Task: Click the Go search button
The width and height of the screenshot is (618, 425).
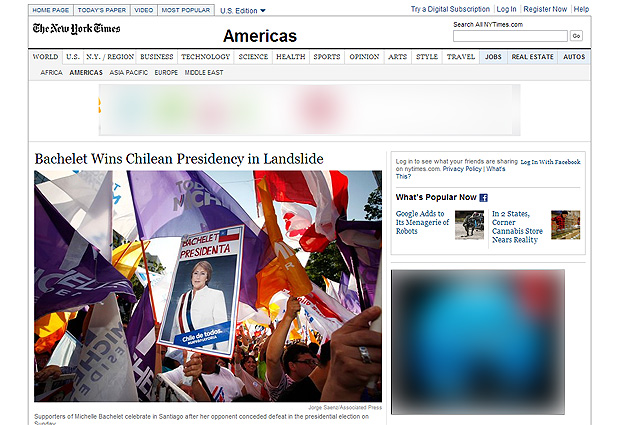Action: [576, 36]
